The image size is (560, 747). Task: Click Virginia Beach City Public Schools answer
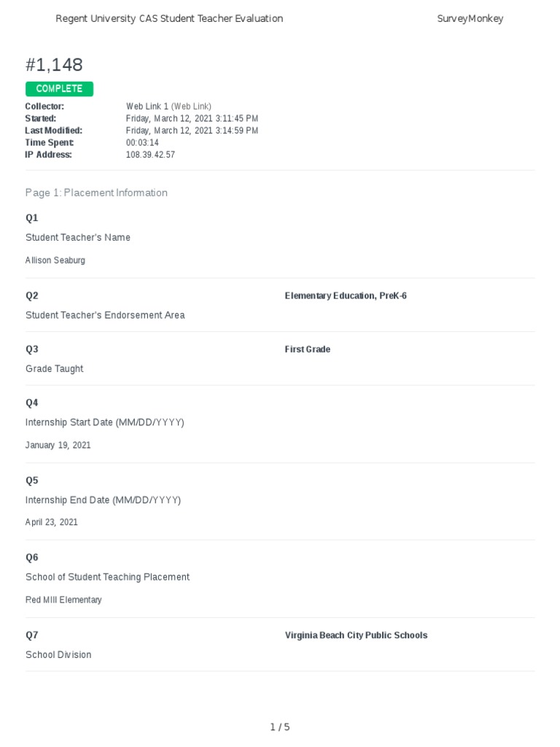(356, 635)
